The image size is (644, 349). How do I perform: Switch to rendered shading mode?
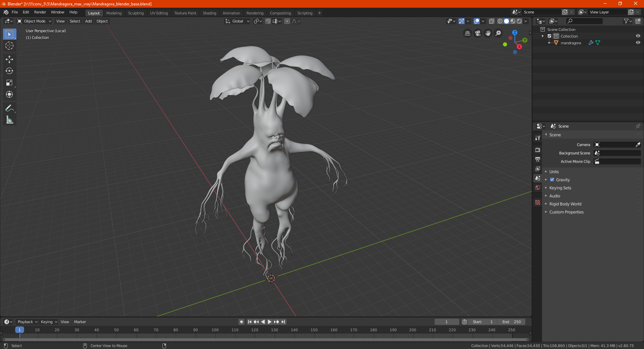pyautogui.click(x=519, y=21)
